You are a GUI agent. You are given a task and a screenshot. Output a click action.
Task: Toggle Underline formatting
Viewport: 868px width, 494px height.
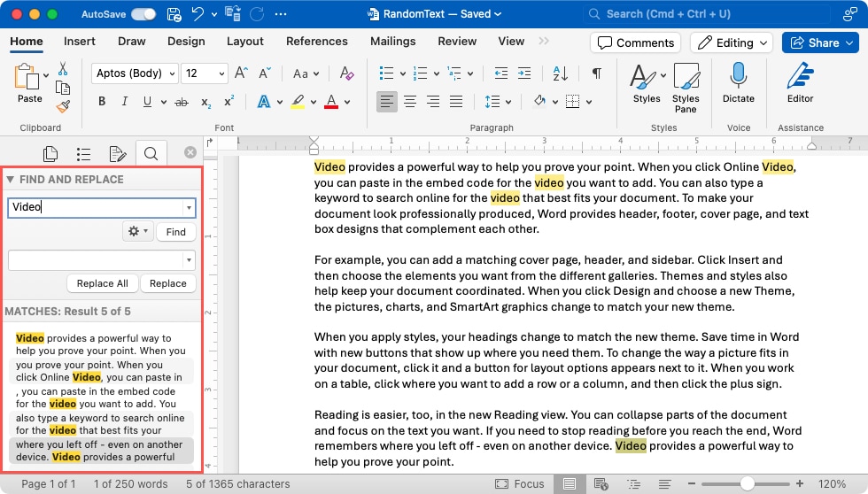pos(147,101)
